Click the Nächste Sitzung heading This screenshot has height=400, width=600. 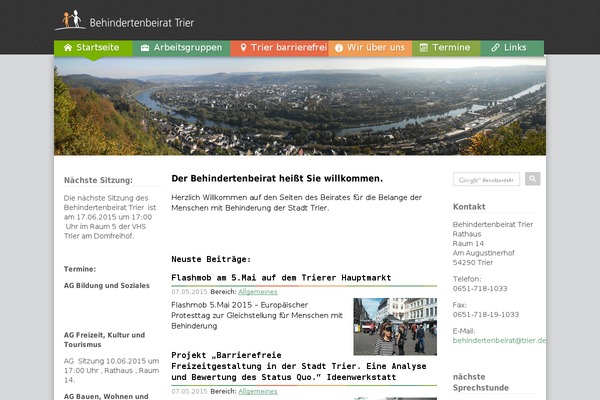[x=98, y=180]
